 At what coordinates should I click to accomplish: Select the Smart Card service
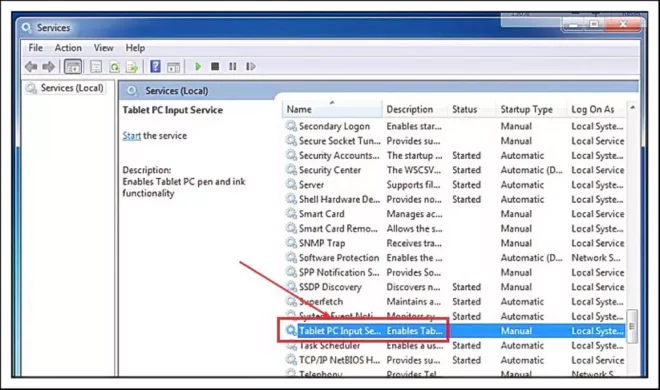coord(455,214)
